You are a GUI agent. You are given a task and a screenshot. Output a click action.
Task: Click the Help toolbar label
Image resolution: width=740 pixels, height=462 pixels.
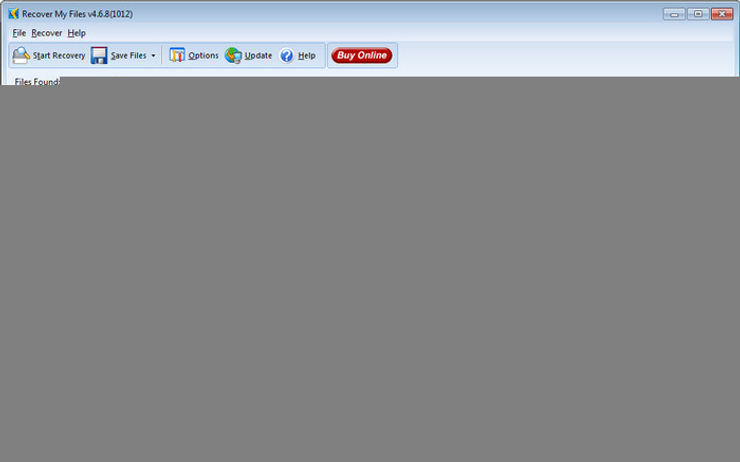tap(307, 56)
